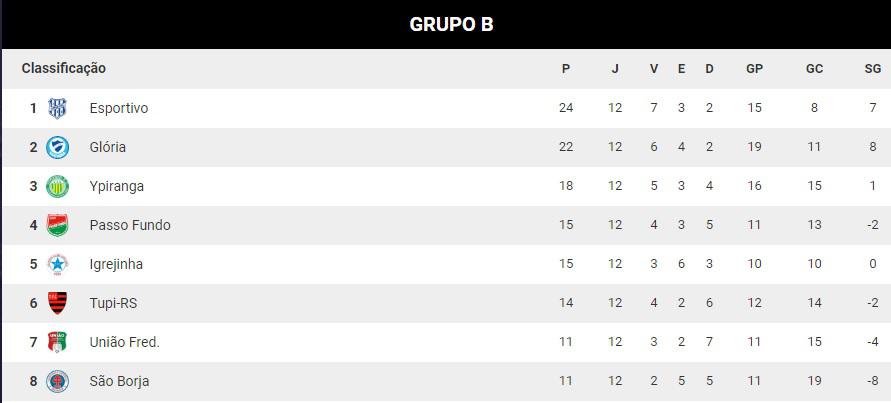Click the Tupi-RS red-black crest
891x403 pixels.
(x=57, y=303)
